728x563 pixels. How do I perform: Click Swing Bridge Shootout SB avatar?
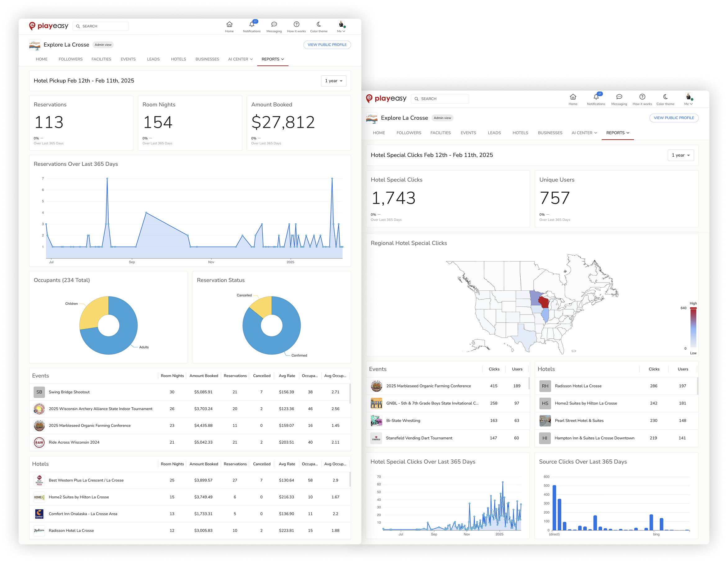coord(39,392)
